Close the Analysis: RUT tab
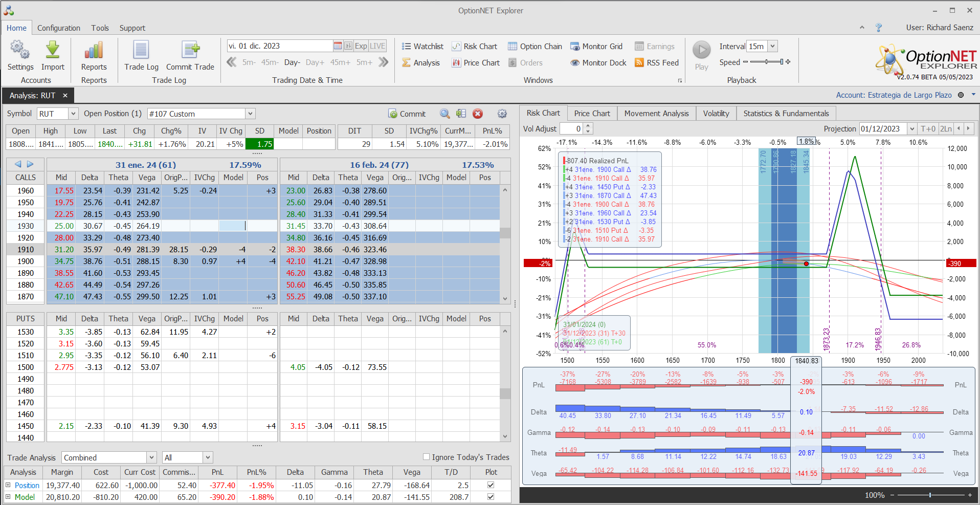980x505 pixels. click(x=65, y=96)
